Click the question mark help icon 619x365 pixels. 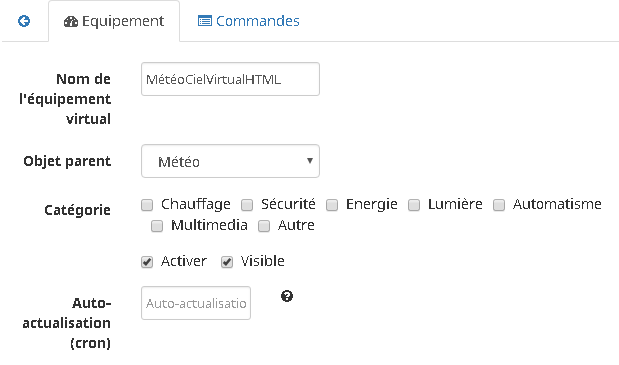coord(287,296)
